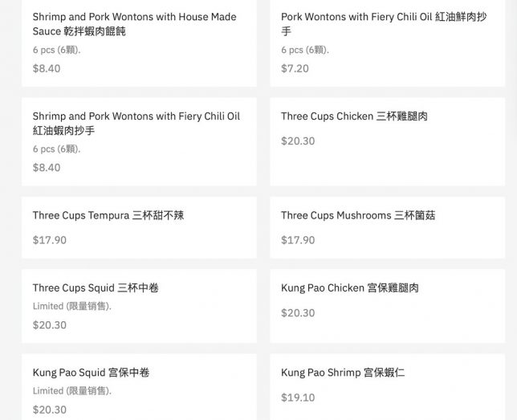Choose the Three Cups Squid dish
The image size is (517, 420).
96,287
